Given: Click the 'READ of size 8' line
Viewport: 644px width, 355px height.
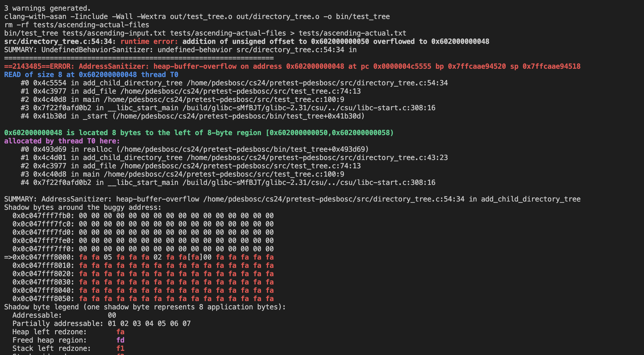Looking at the screenshot, I should click(x=91, y=75).
